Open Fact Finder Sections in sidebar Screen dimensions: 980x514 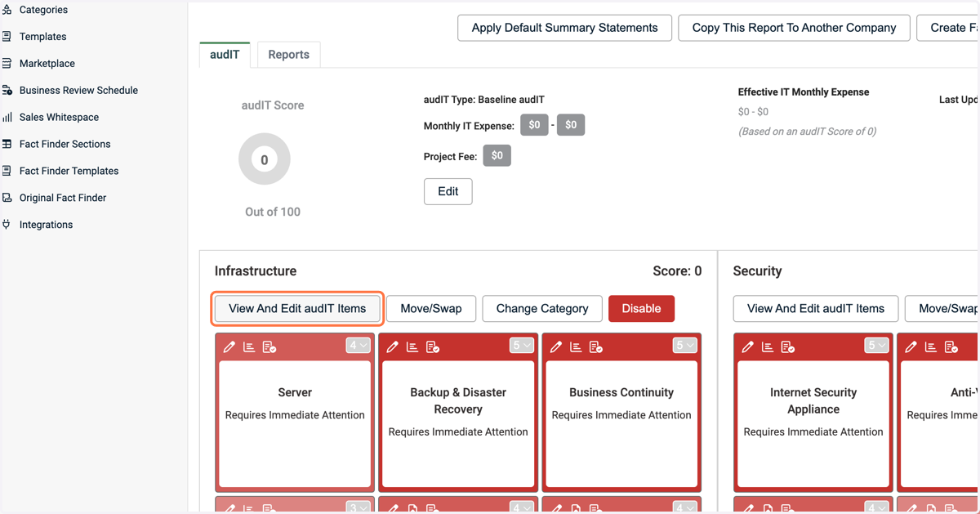65,144
